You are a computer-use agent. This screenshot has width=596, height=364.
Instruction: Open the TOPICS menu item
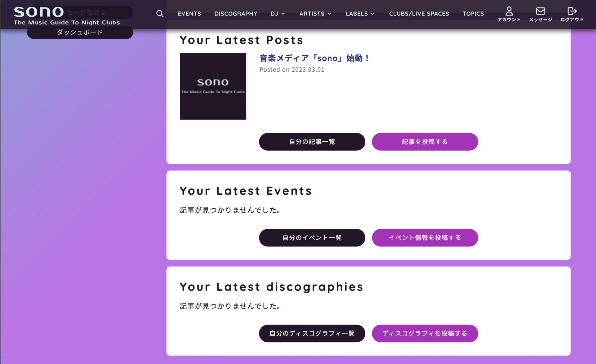473,14
